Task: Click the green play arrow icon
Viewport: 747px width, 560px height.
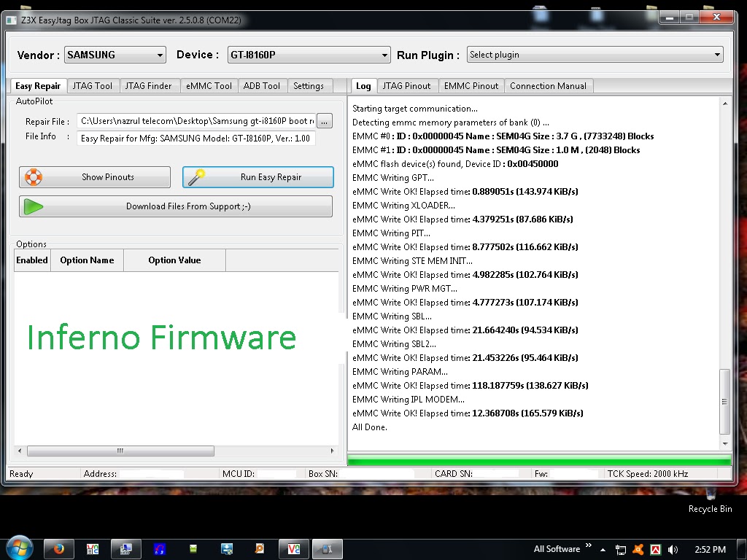Action: tap(34, 206)
